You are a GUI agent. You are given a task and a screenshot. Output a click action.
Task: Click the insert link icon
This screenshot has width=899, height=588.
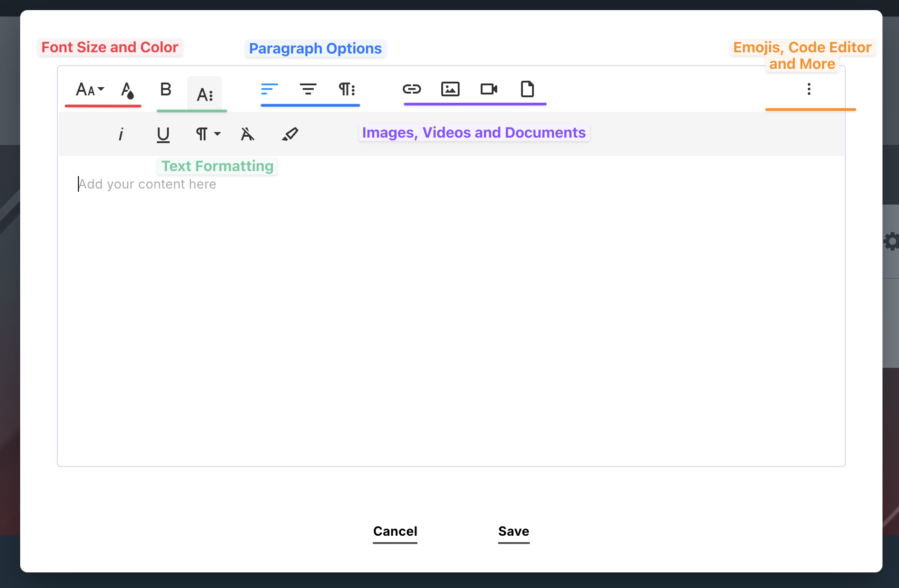pos(411,89)
